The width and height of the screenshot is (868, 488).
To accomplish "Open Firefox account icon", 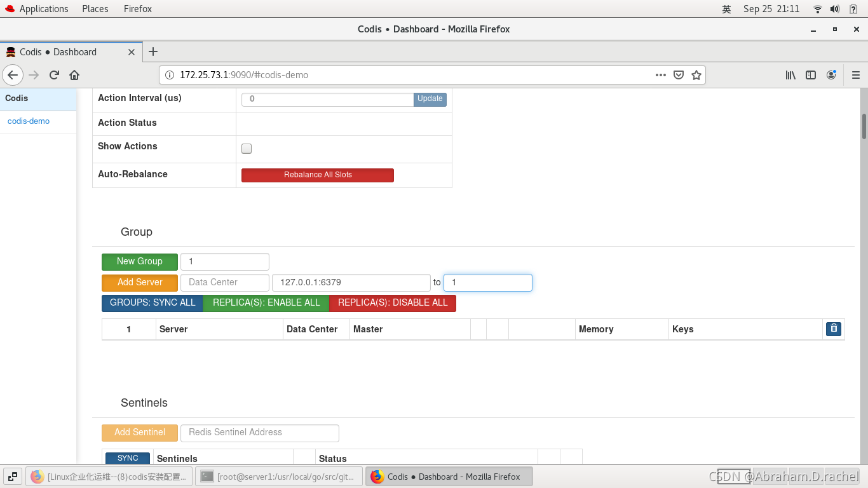I will [831, 75].
